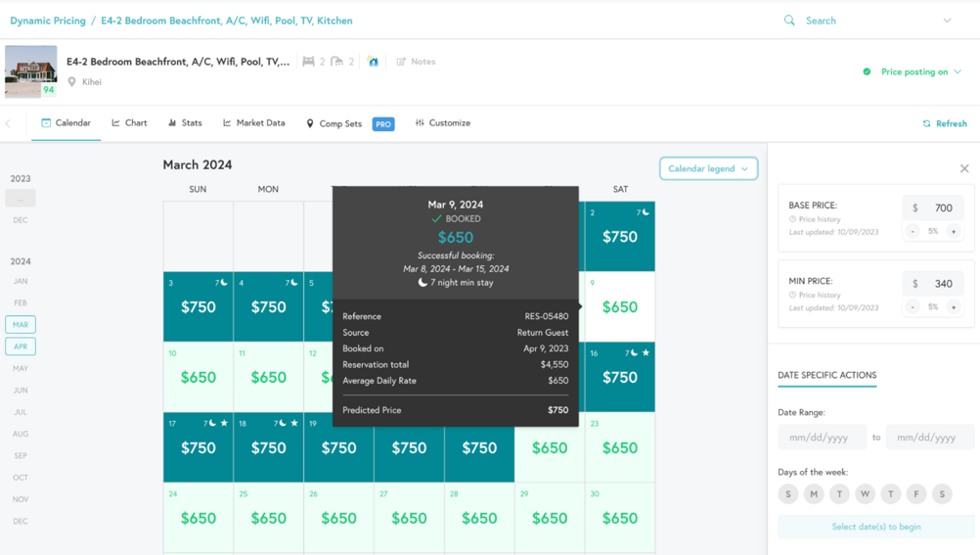
Task: Decrease min price with minus button
Action: [913, 306]
